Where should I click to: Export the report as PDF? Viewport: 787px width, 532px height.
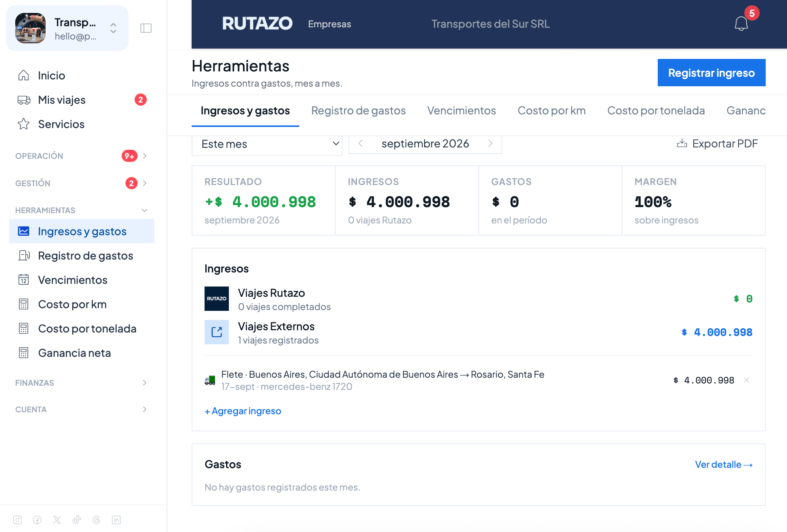pos(717,144)
